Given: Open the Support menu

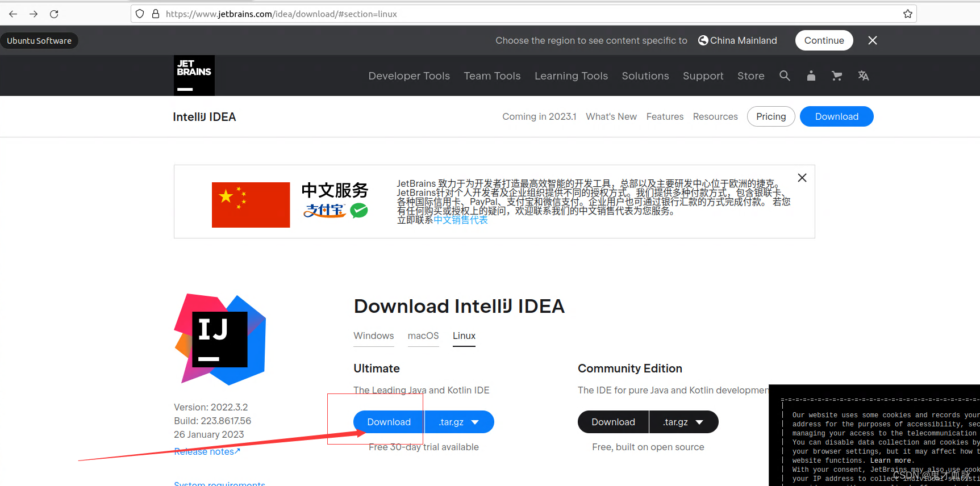Looking at the screenshot, I should coord(703,76).
